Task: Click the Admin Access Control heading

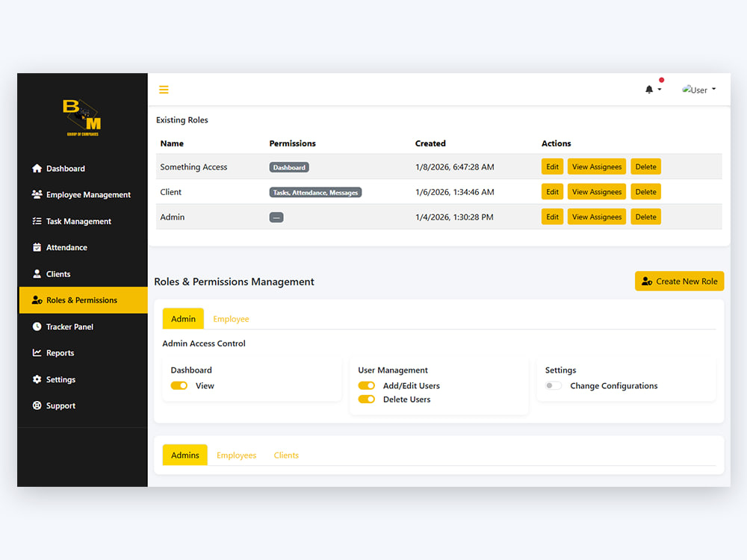Action: tap(204, 343)
